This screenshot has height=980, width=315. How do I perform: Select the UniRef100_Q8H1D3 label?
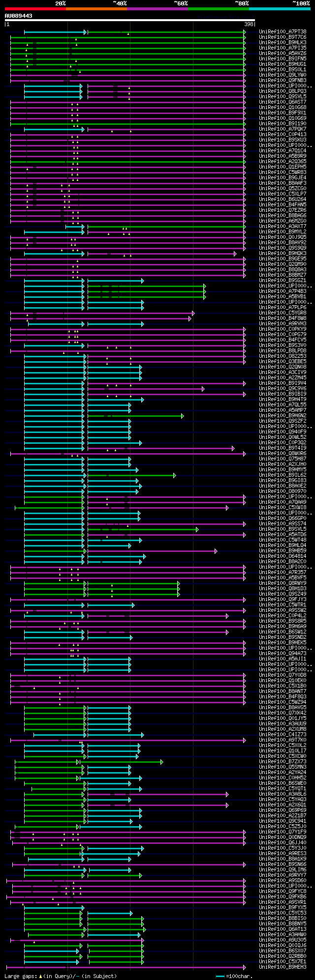tap(283, 588)
